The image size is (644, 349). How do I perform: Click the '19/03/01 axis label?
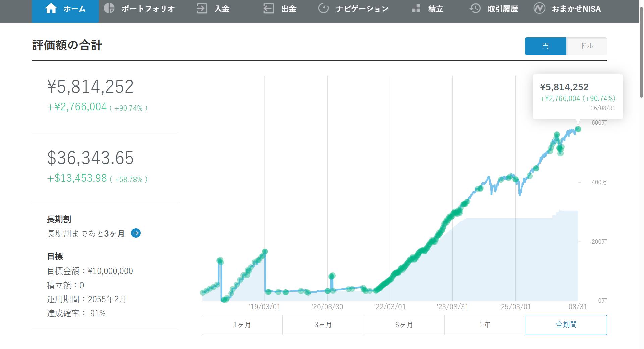(265, 307)
